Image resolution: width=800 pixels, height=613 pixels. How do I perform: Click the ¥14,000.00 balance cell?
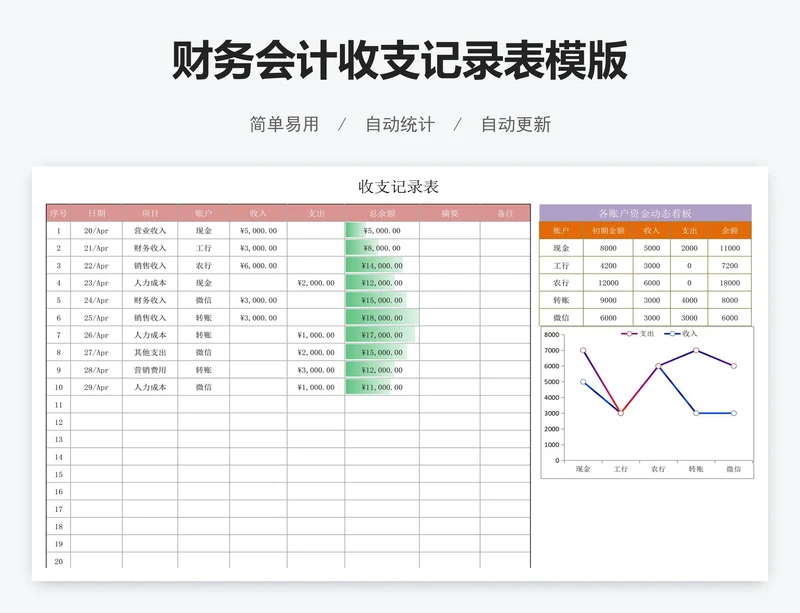pos(382,265)
